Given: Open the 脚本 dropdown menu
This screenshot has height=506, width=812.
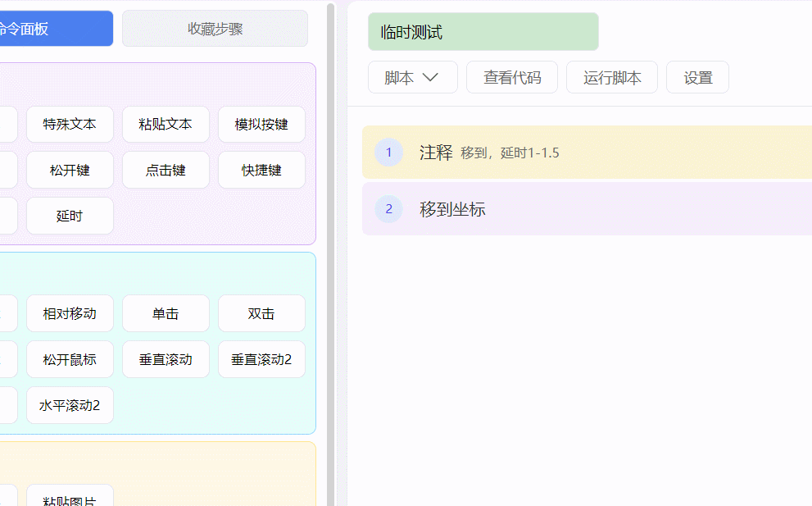Looking at the screenshot, I should [413, 77].
